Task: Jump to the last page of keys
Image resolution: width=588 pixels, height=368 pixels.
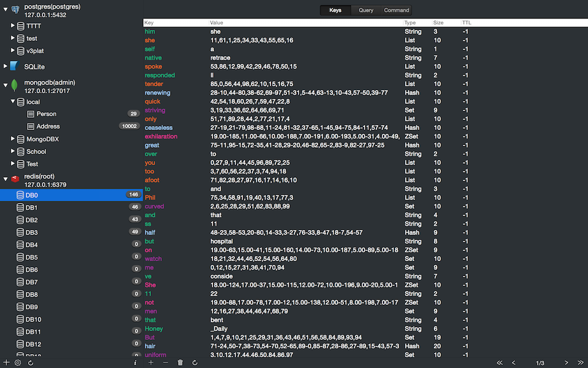Action: click(580, 363)
